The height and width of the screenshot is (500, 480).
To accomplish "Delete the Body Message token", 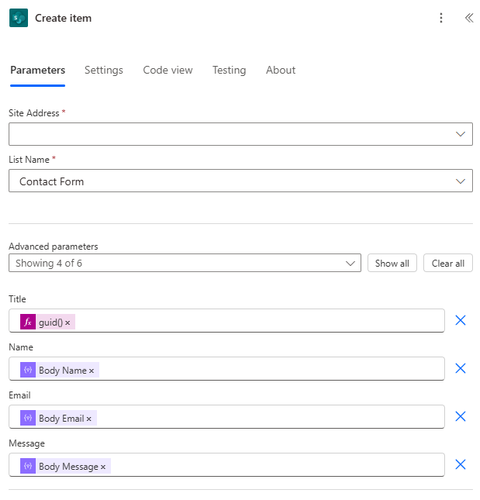I will pos(103,467).
